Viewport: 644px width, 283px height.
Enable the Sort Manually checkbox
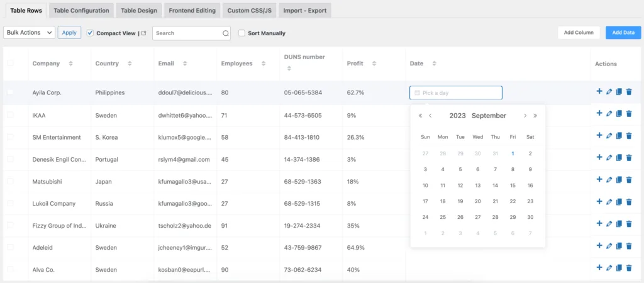(242, 33)
